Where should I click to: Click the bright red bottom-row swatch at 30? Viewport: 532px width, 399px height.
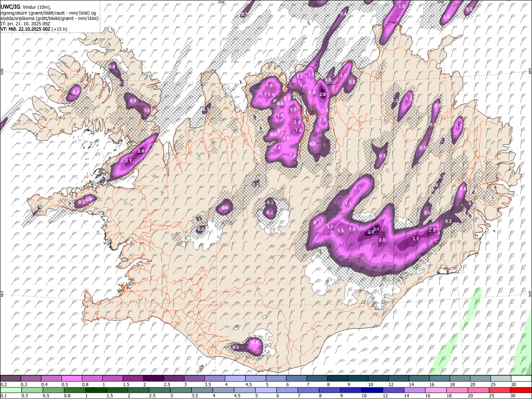tap(521, 390)
